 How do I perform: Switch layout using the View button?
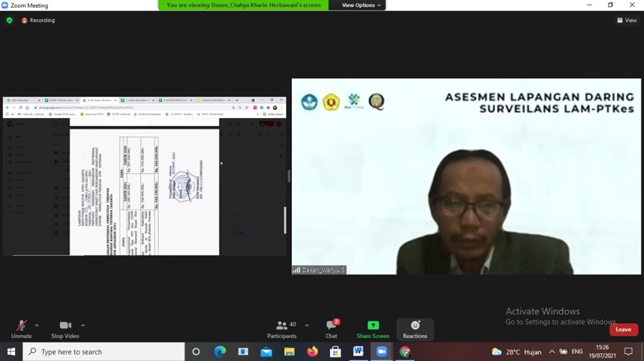[x=627, y=20]
